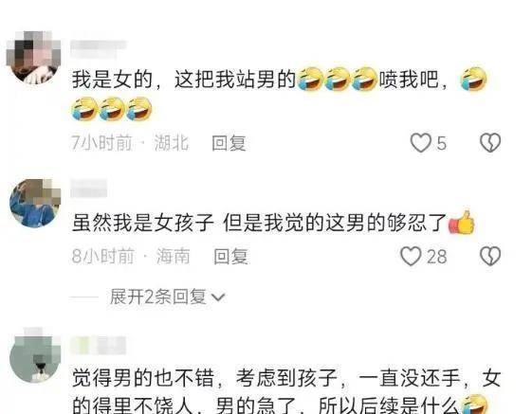Click the 5 like count number
Screen dimensions: 532x414
441,143
